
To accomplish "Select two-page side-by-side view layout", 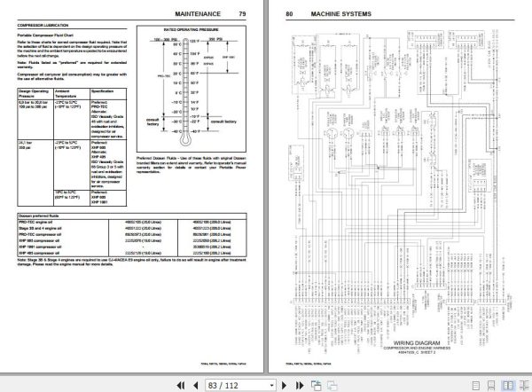I will (x=508, y=386).
